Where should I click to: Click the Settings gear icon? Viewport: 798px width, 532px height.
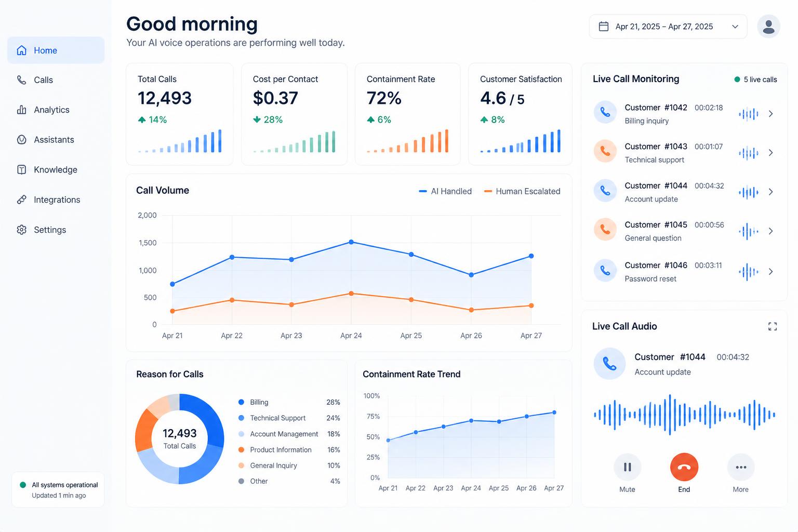click(x=21, y=230)
